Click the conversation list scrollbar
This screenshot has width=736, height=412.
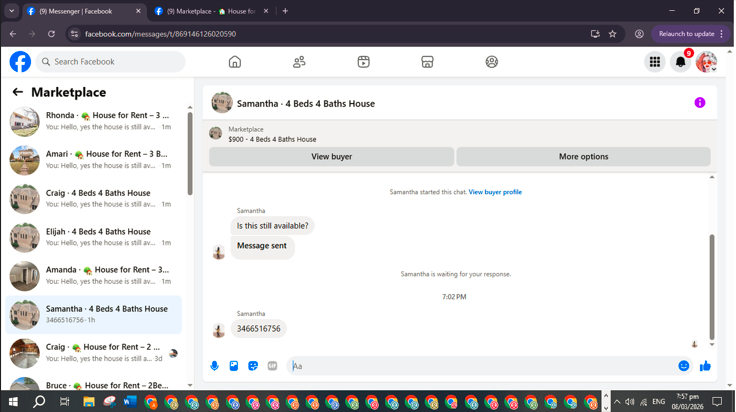[190, 154]
